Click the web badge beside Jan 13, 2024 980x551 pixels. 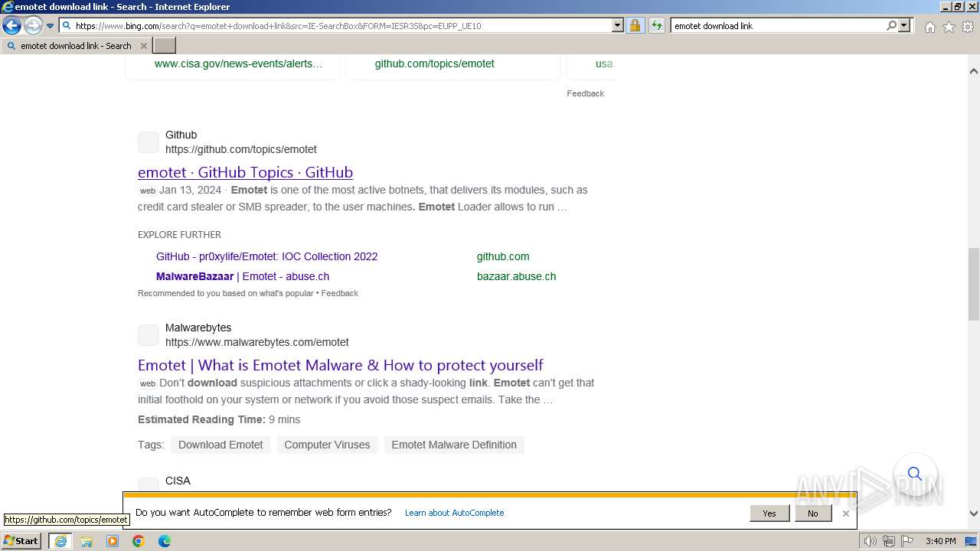(148, 191)
